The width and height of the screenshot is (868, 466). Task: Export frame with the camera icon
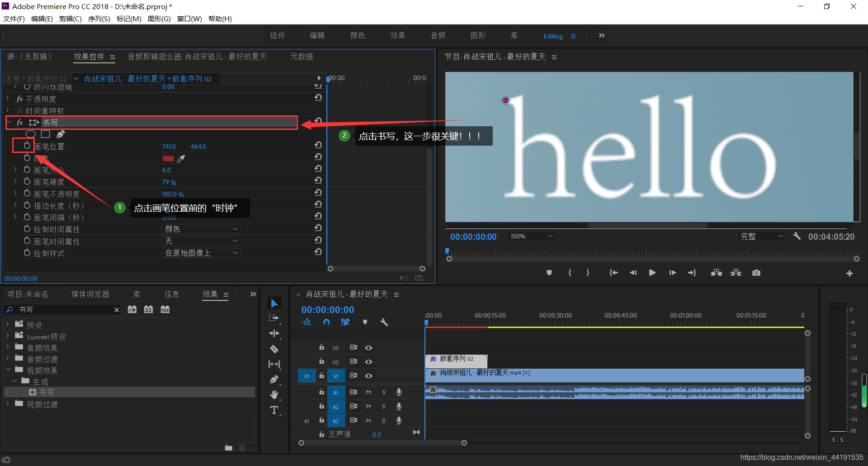(x=756, y=273)
